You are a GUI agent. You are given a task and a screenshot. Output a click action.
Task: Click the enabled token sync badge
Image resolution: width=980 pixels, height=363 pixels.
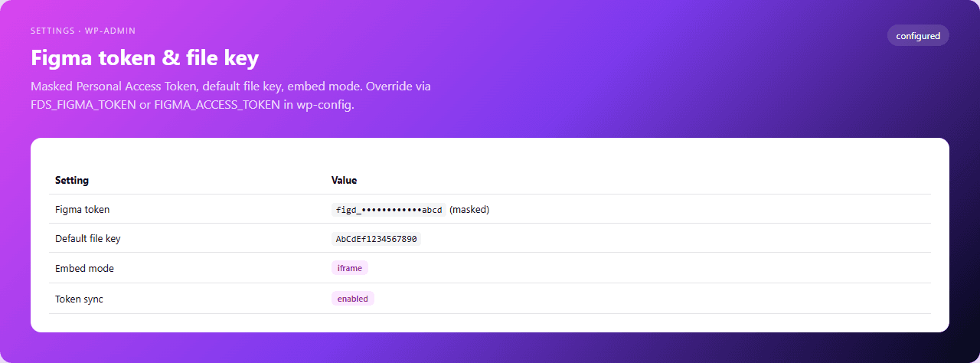352,299
